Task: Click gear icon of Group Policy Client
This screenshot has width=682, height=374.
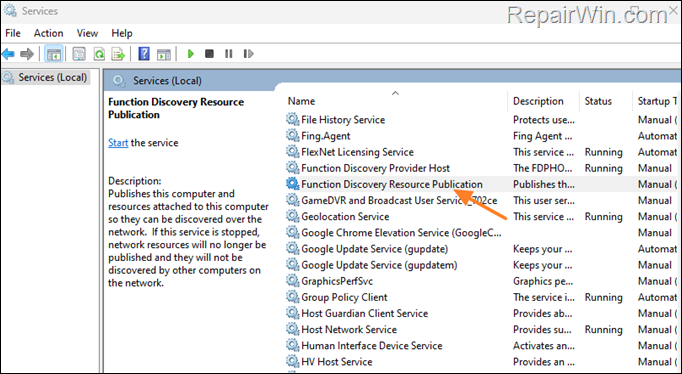Action: tap(293, 297)
